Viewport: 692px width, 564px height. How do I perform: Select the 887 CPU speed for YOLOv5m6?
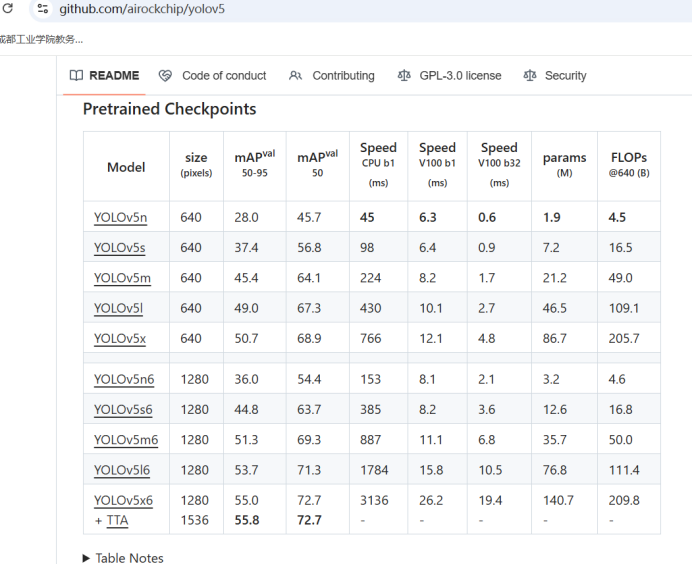370,440
